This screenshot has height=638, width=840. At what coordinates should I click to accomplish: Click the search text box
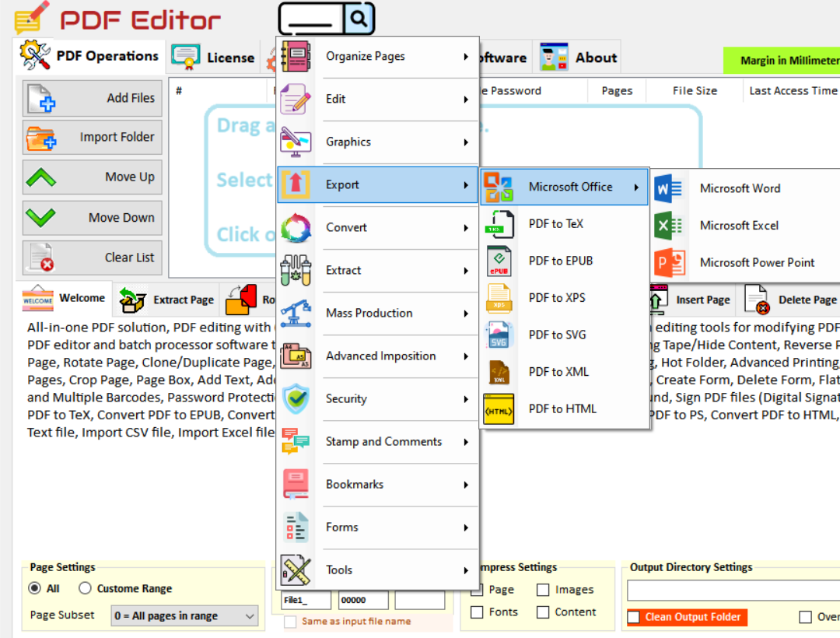coord(312,19)
